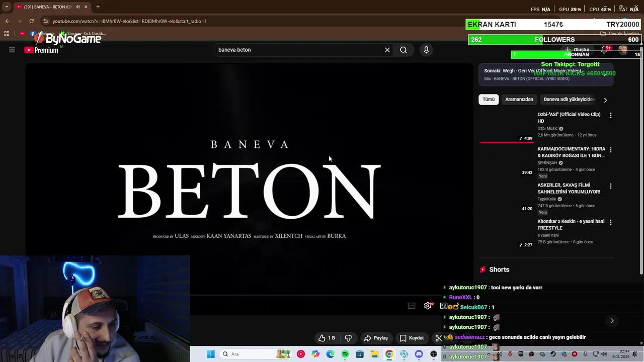The width and height of the screenshot is (644, 362).
Task: Open the Windows Start menu
Action: click(x=211, y=354)
